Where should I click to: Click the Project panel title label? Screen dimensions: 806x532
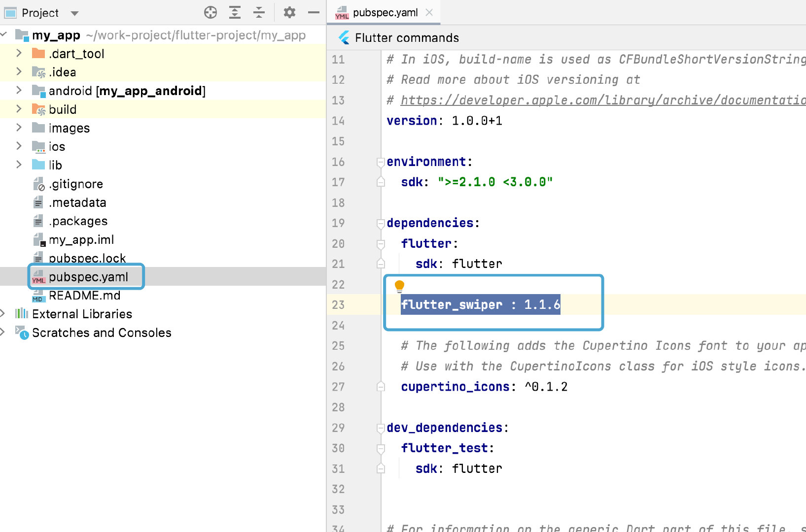[x=40, y=13]
